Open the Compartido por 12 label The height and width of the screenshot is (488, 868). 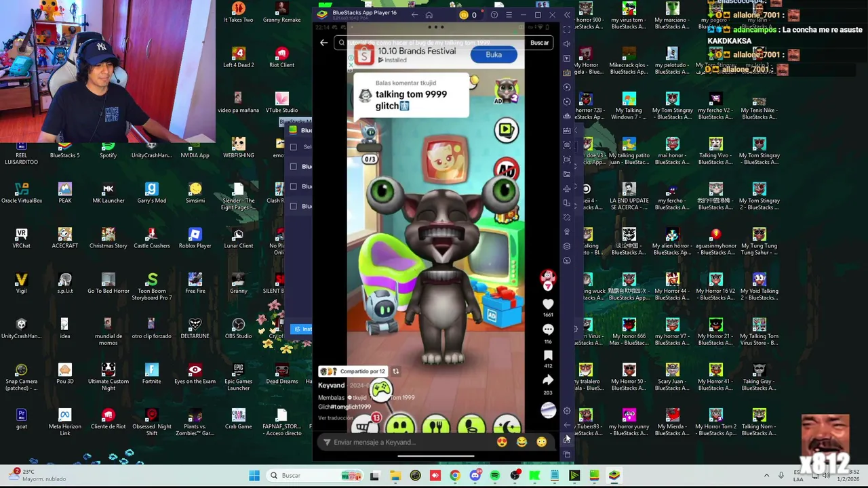tap(353, 371)
